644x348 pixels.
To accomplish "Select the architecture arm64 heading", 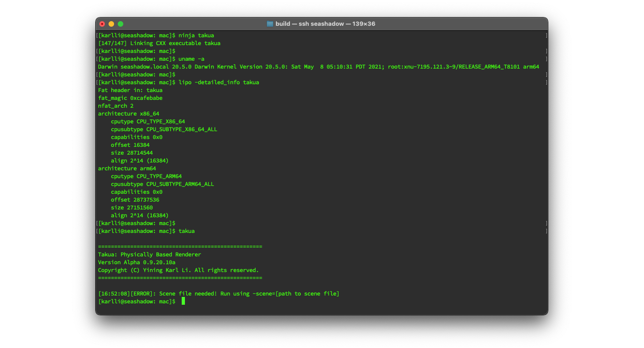I will [126, 168].
